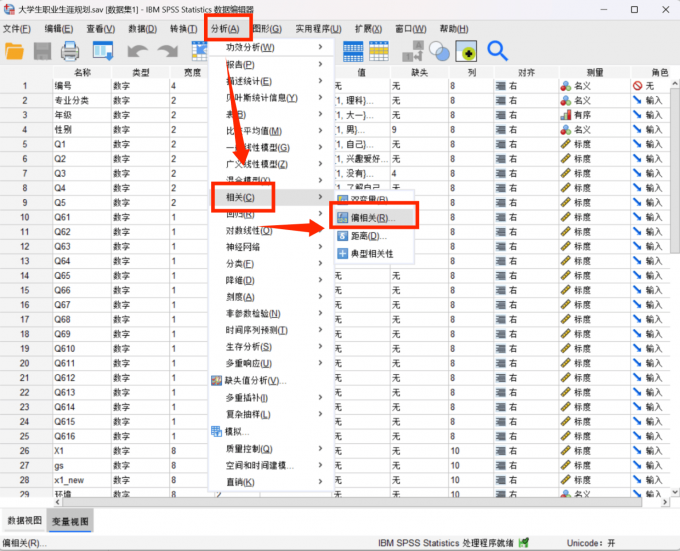The image size is (680, 551).
Task: Click the 专业分类 variable name cell
Action: [x=82, y=100]
